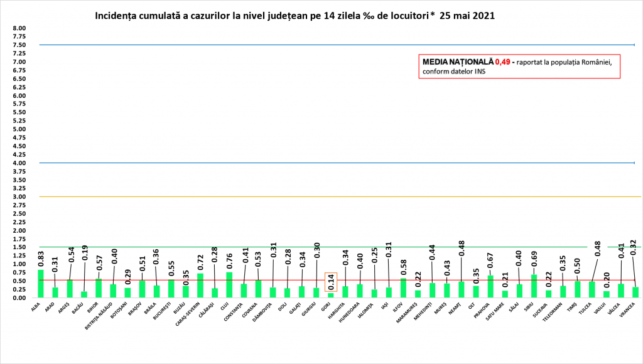Click the CĂLĂRAȘI county label
The image size is (643, 364).
coord(207,310)
